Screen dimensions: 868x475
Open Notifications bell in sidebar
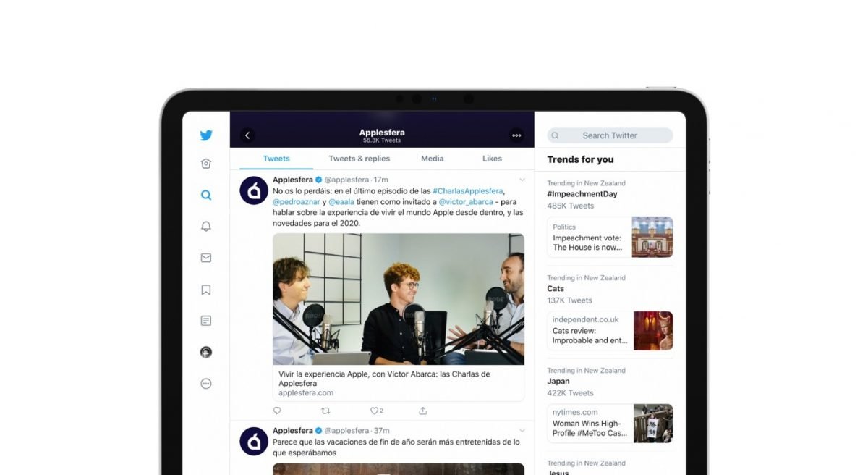[206, 227]
